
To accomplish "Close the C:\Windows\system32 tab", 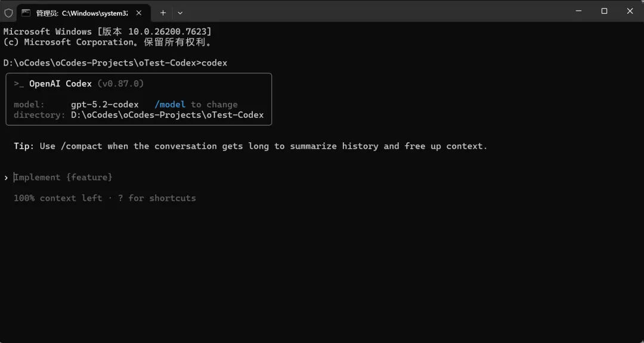I will 140,13.
